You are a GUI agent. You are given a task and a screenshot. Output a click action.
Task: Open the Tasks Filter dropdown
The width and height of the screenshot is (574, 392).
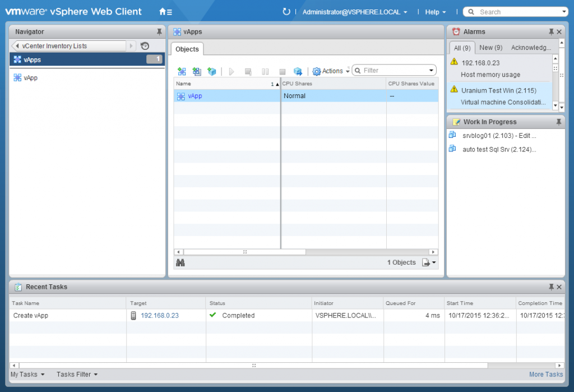77,375
